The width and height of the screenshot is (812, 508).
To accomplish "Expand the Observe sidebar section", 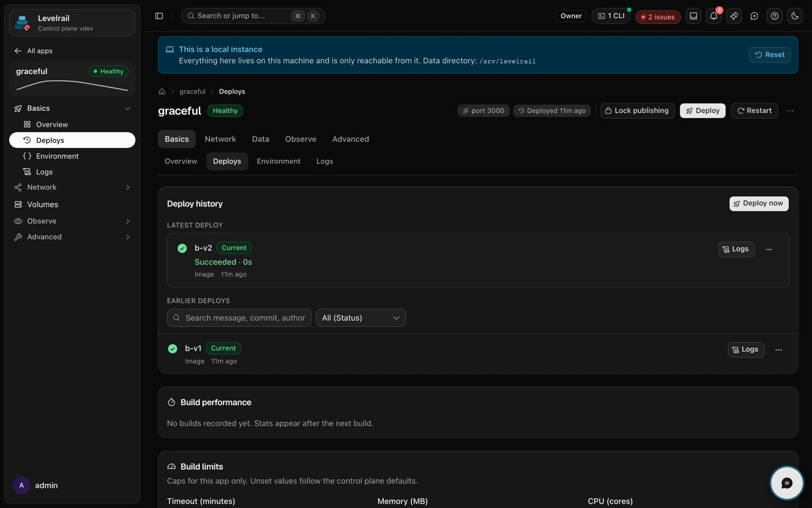I will [72, 221].
